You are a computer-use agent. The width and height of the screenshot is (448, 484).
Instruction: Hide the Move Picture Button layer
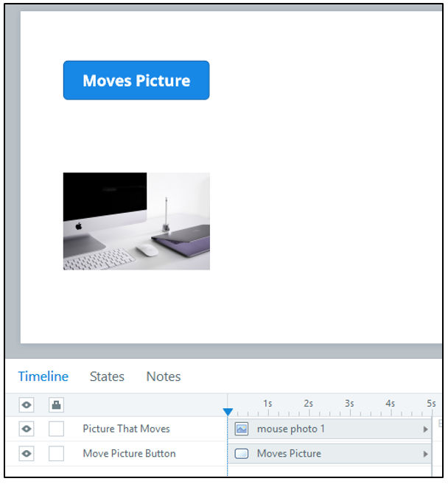27,454
